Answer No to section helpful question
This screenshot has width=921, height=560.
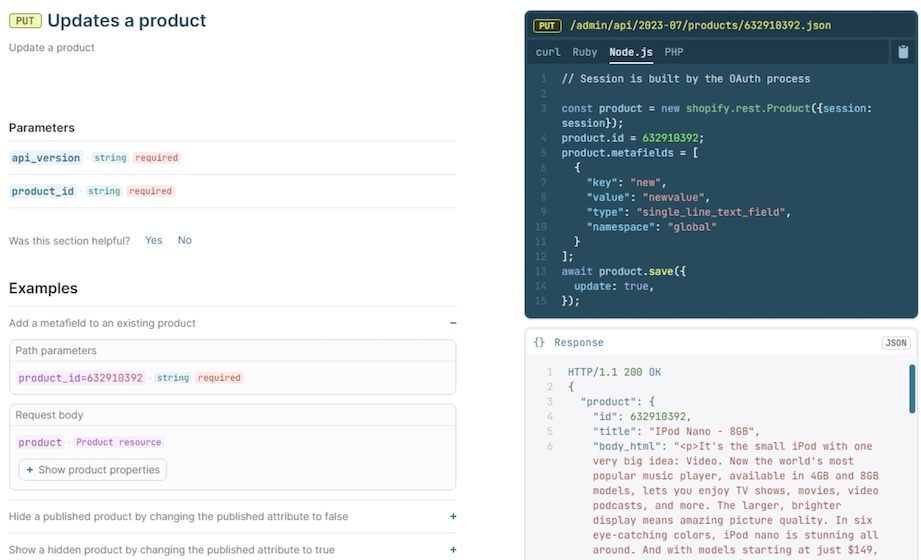tap(184, 240)
